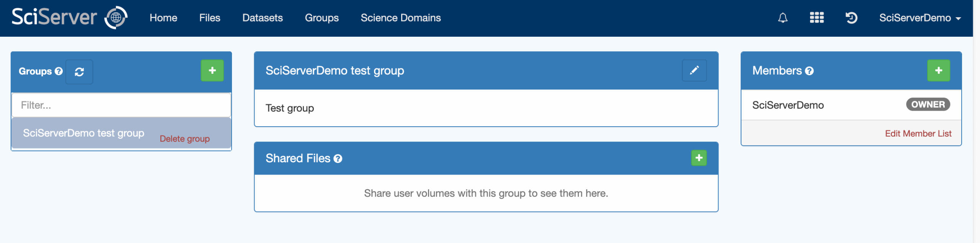Click the SciServer logo
This screenshot has width=980, height=243.
tap(69, 18)
